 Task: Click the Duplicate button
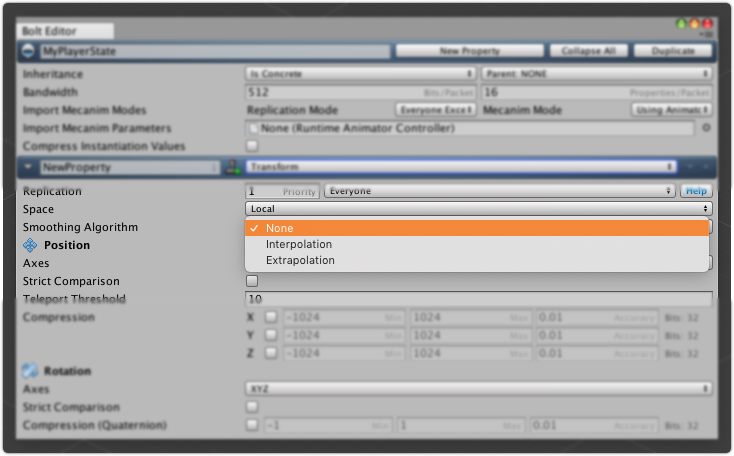tap(673, 51)
